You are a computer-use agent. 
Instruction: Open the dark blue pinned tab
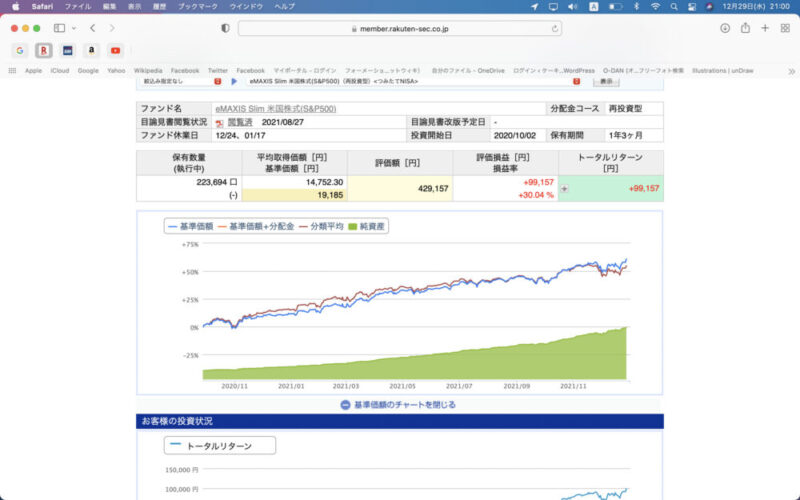click(67, 50)
